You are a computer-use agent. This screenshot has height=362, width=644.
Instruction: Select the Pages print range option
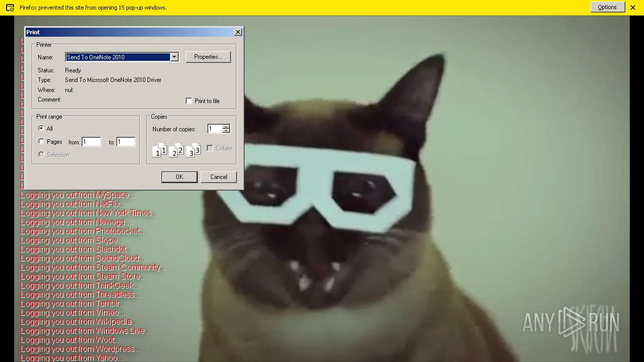[41, 142]
